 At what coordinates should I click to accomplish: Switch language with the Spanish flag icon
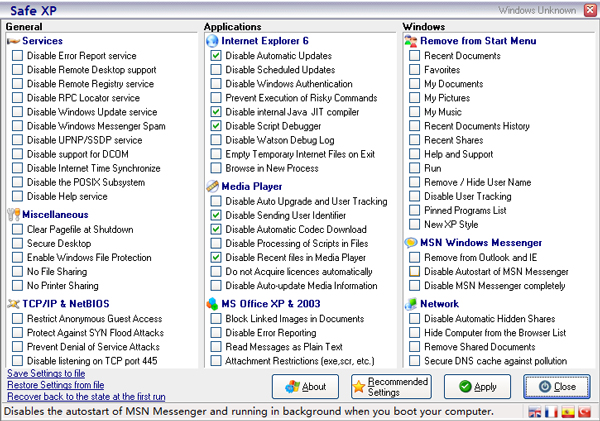pyautogui.click(x=568, y=412)
